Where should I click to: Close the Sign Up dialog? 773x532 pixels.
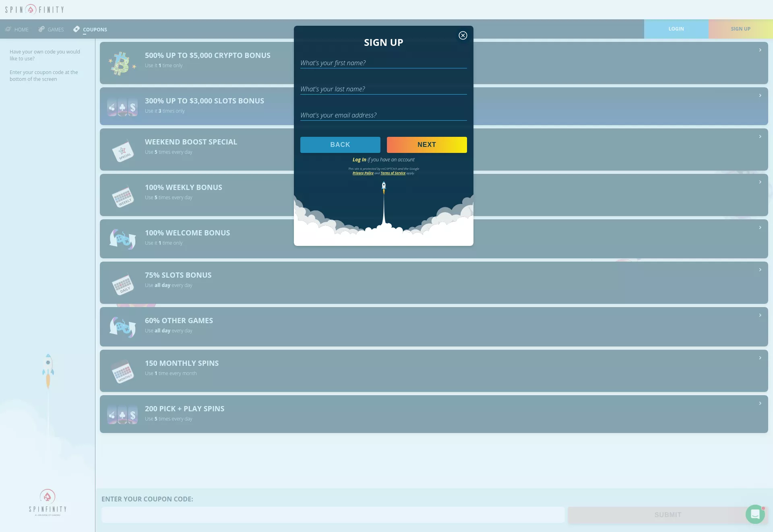point(463,35)
